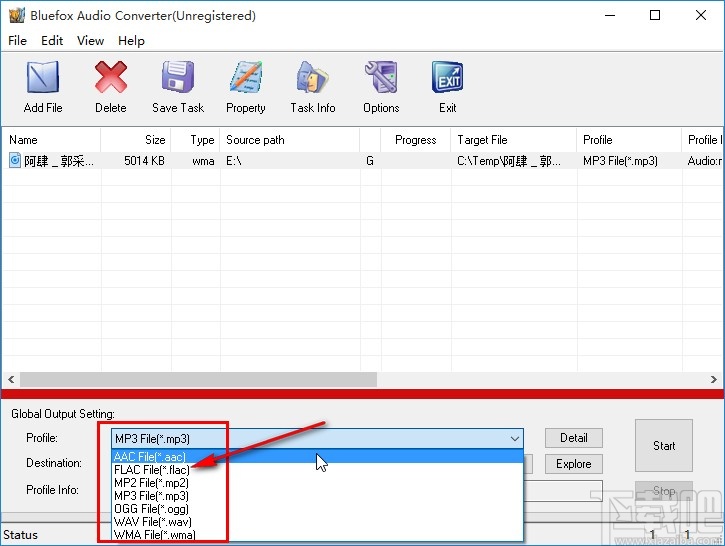This screenshot has height=546, width=725.
Task: Click the Exit toolbar icon
Action: (448, 77)
